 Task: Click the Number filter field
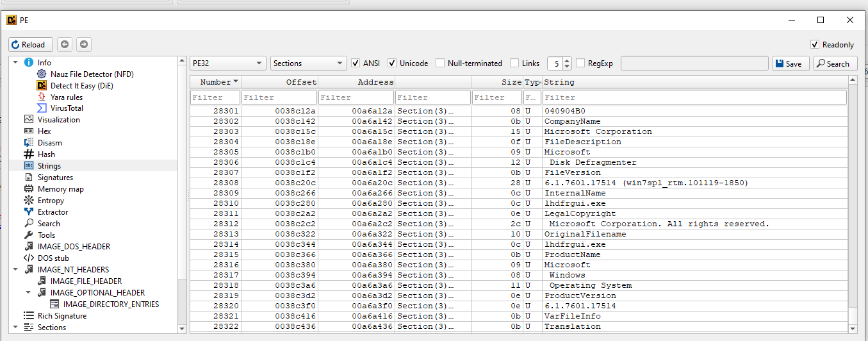(x=215, y=97)
